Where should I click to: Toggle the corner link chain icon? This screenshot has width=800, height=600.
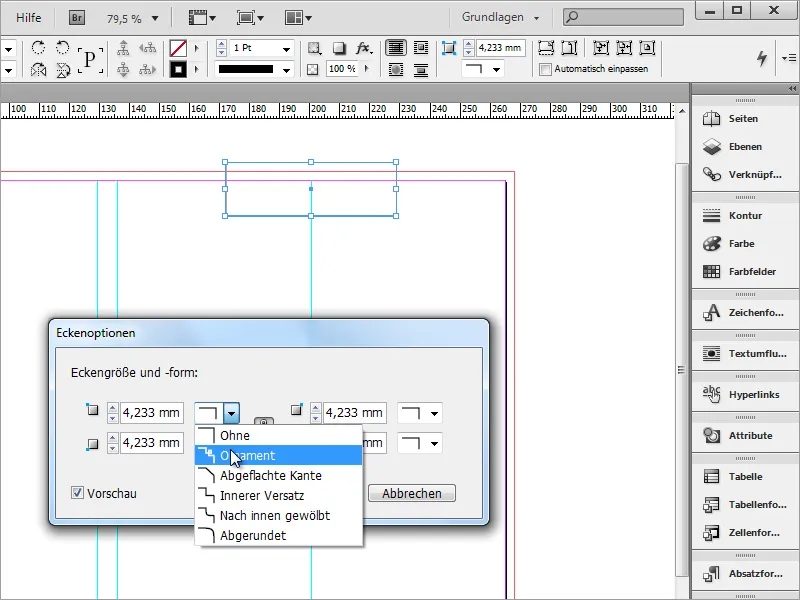click(x=264, y=421)
